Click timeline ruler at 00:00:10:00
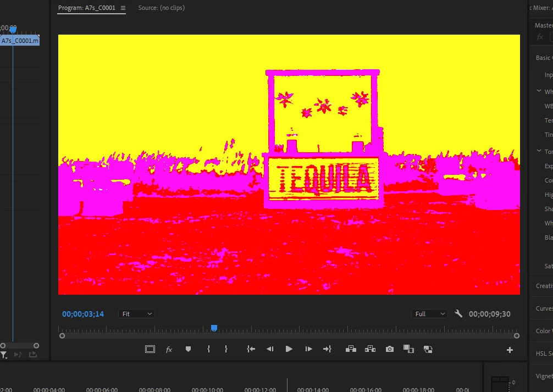This screenshot has width=553, height=392. click(207, 390)
